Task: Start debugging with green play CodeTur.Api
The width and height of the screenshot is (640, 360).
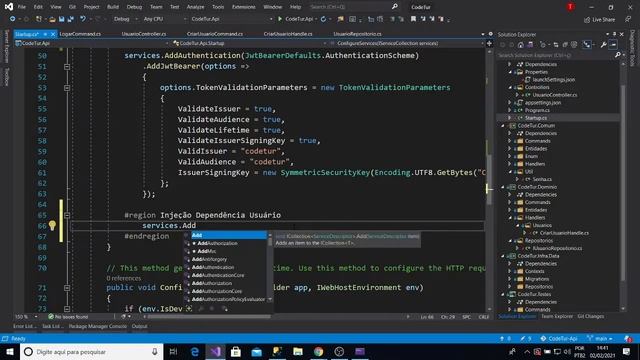Action: [x=296, y=19]
